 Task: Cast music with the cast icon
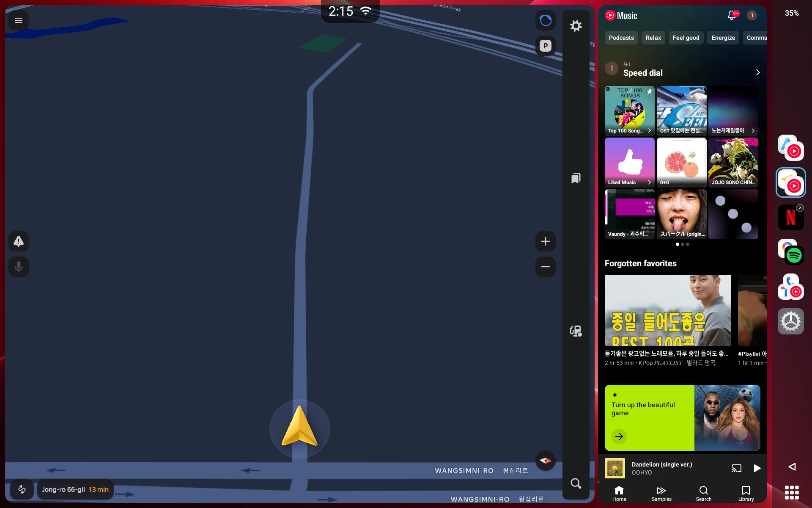click(x=736, y=468)
